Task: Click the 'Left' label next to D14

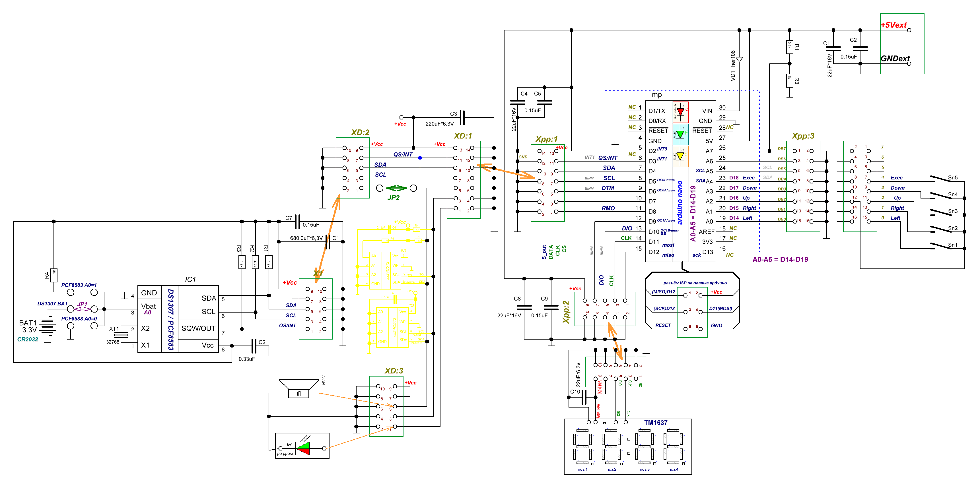Action: pos(747,218)
